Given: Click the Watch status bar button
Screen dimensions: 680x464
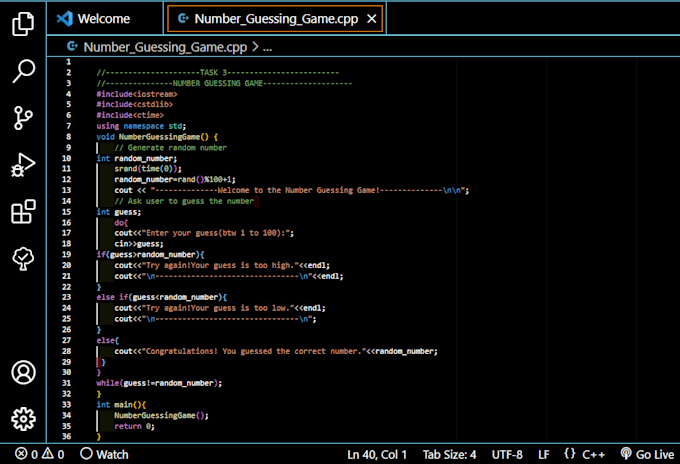Looking at the screenshot, I should (105, 454).
